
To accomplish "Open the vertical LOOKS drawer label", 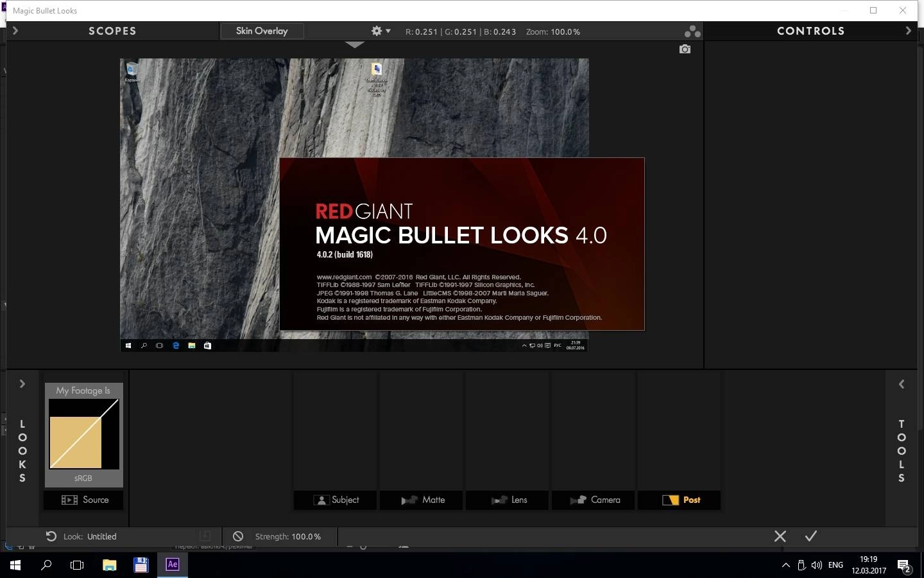I will (22, 451).
